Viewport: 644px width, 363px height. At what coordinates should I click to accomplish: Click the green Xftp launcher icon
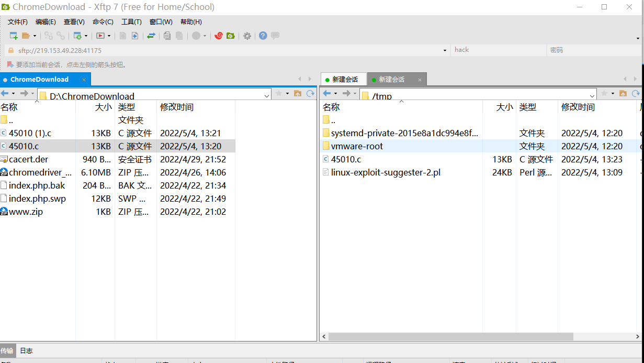pos(231,36)
